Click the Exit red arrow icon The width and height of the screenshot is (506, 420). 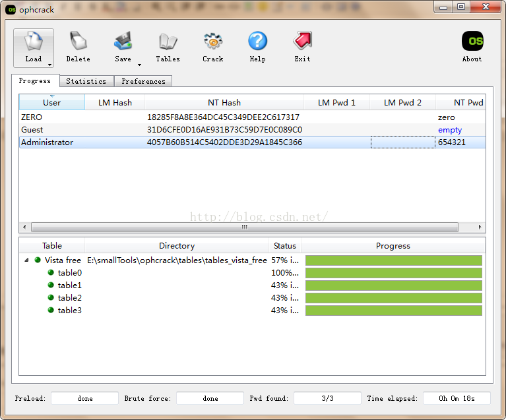302,42
